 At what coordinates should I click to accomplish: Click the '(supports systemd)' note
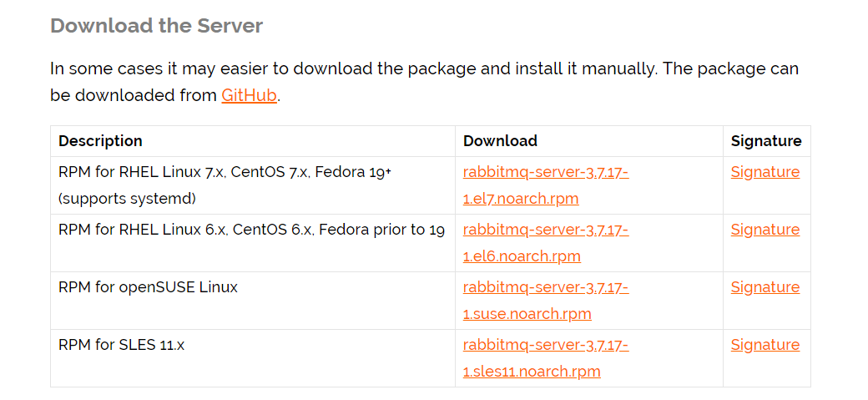[x=126, y=199]
